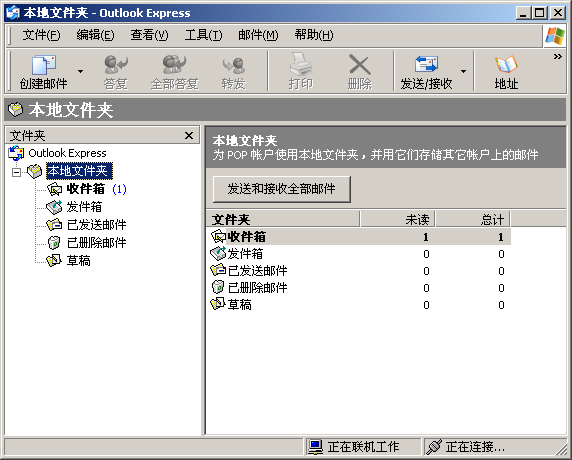The width and height of the screenshot is (572, 460).
Task: Click the 创建邮件 (Create Mail) toolbar icon
Action: coord(44,65)
